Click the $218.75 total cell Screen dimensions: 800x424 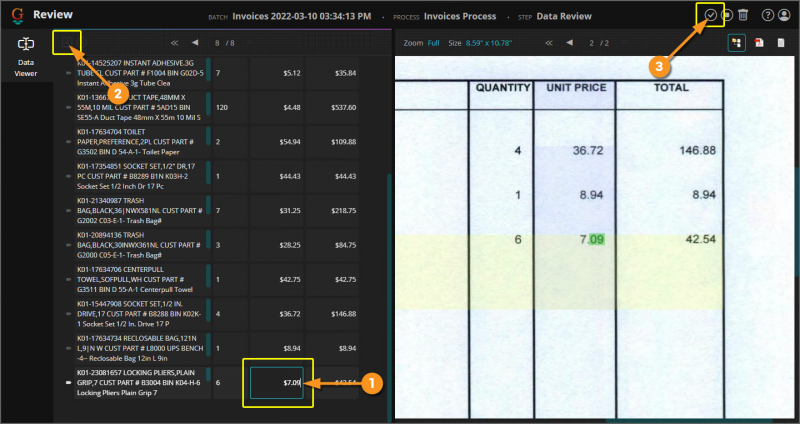click(332, 211)
